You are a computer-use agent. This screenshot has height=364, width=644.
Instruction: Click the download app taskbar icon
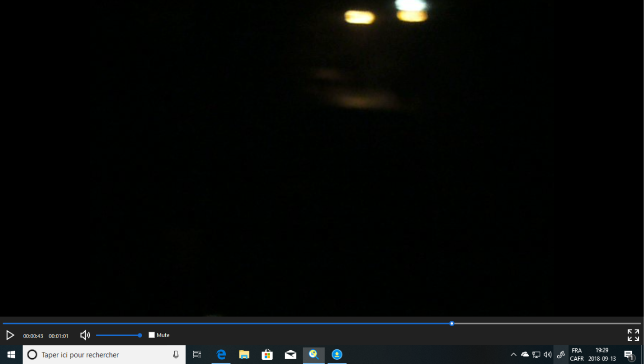pyautogui.click(x=337, y=355)
